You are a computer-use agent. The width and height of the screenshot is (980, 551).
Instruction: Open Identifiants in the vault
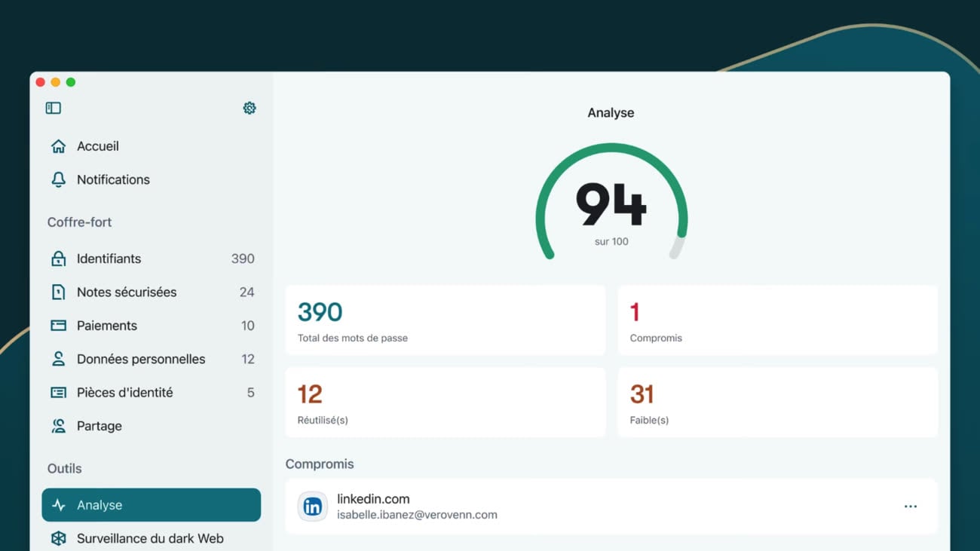(151, 259)
